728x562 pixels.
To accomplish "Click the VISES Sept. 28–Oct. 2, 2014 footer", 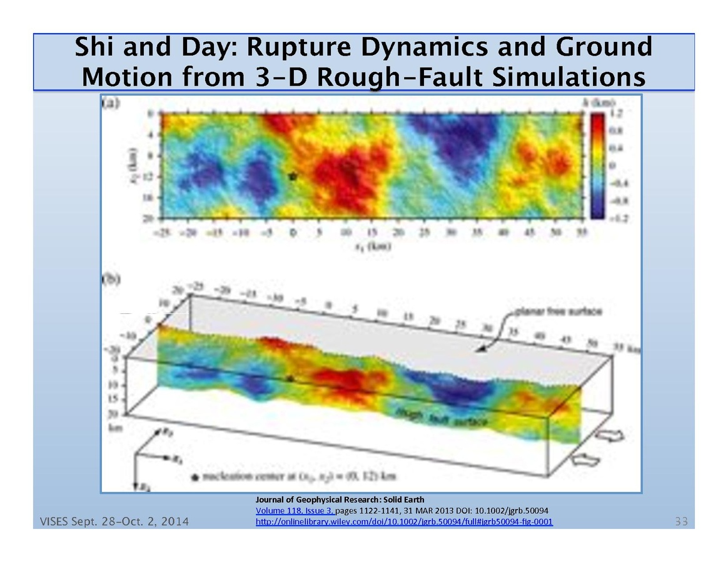I will click(x=113, y=521).
